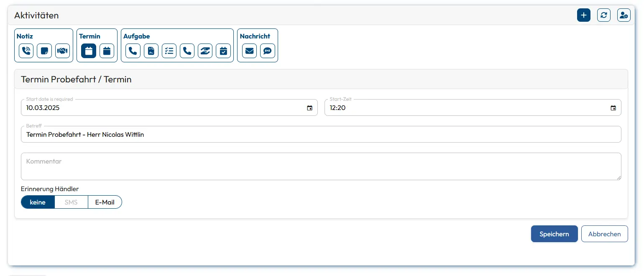
Task: Choose the sticky note icon under Notiz
Action: point(44,51)
